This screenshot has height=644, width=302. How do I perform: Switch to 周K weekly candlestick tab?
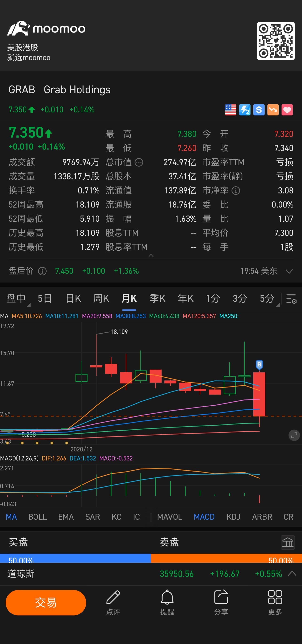(101, 298)
